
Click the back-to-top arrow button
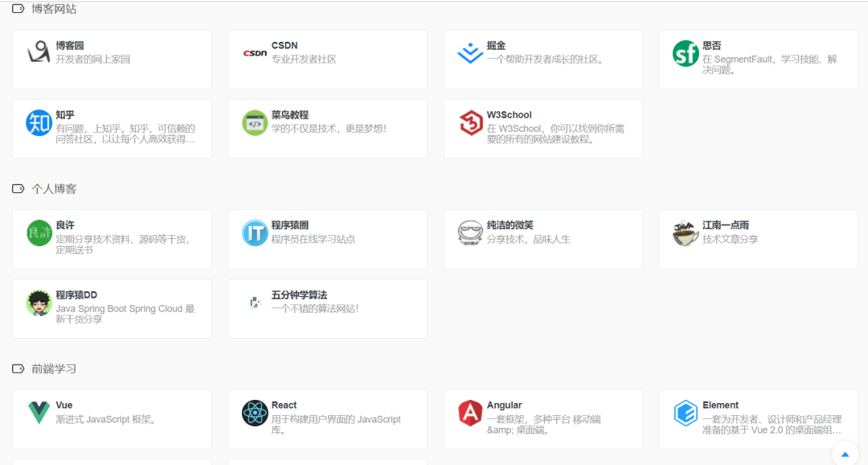(845, 454)
